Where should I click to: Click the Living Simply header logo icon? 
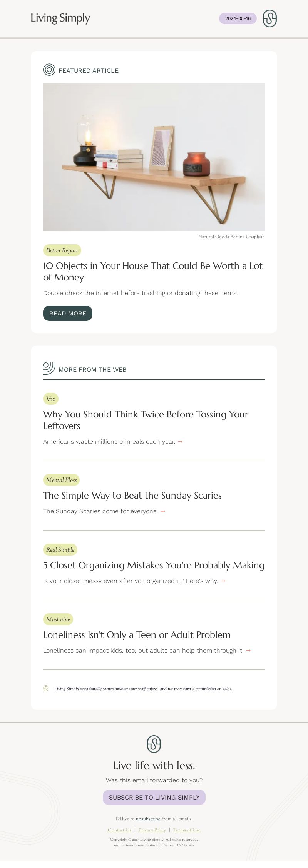pos(269,18)
